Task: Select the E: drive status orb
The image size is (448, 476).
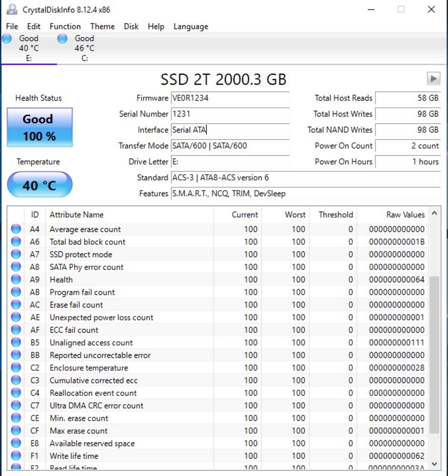Action: point(7,39)
